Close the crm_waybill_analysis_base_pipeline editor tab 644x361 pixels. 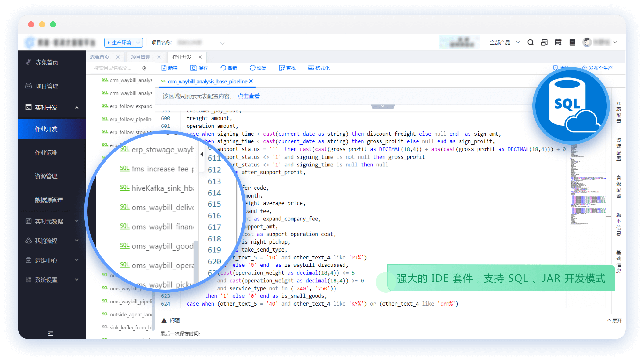[251, 81]
